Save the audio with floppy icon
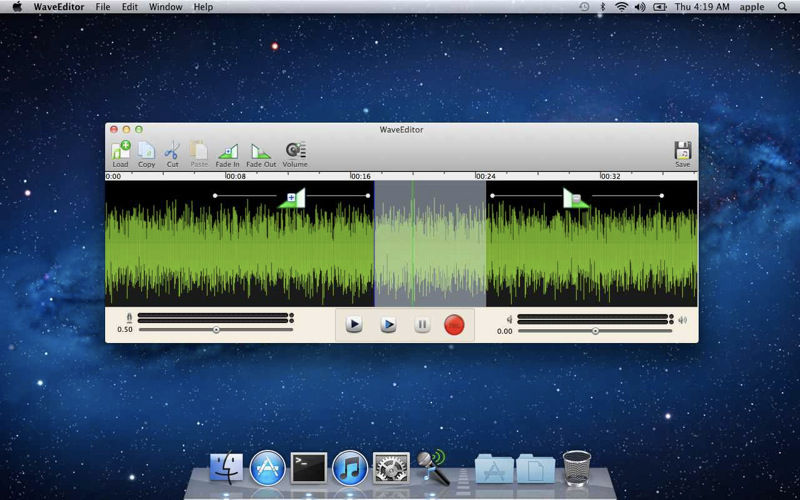 pyautogui.click(x=683, y=155)
